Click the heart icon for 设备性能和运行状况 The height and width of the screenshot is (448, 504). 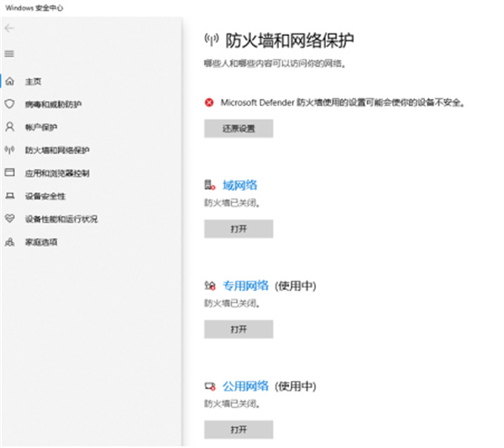click(9, 219)
